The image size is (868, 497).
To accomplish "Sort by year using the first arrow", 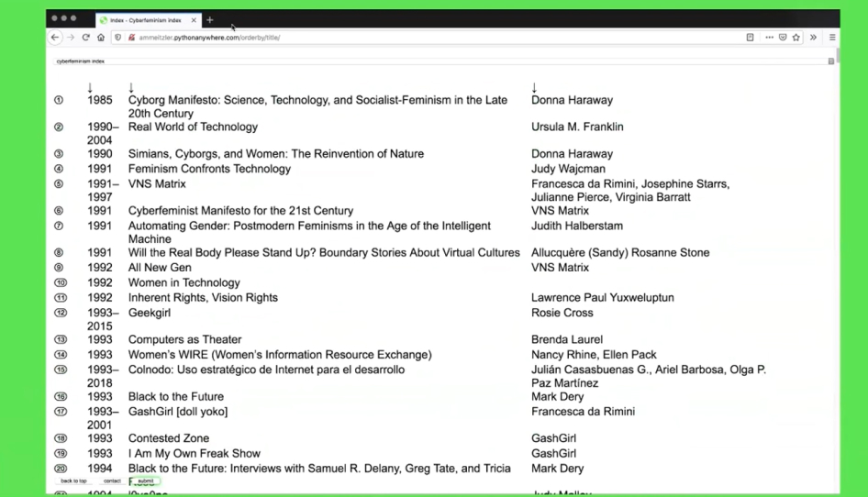I will click(90, 87).
